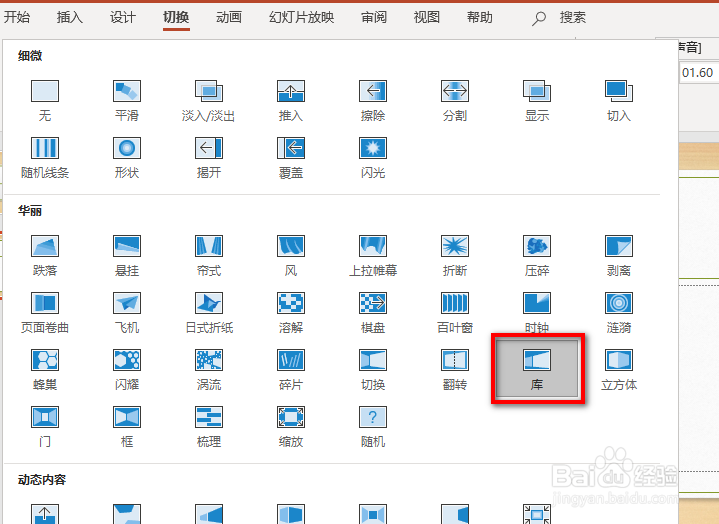
Task: Apply the 随机线条 random bars transition
Action: coord(44,158)
